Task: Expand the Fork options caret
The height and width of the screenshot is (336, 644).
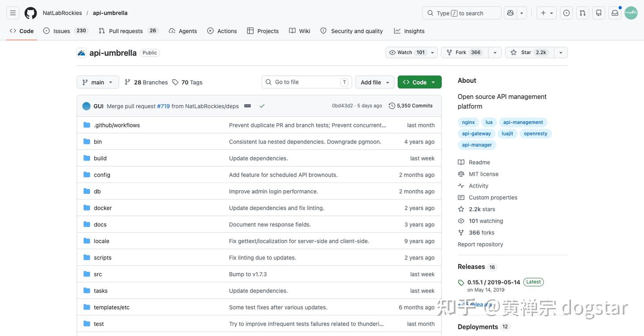Action: pyautogui.click(x=495, y=52)
